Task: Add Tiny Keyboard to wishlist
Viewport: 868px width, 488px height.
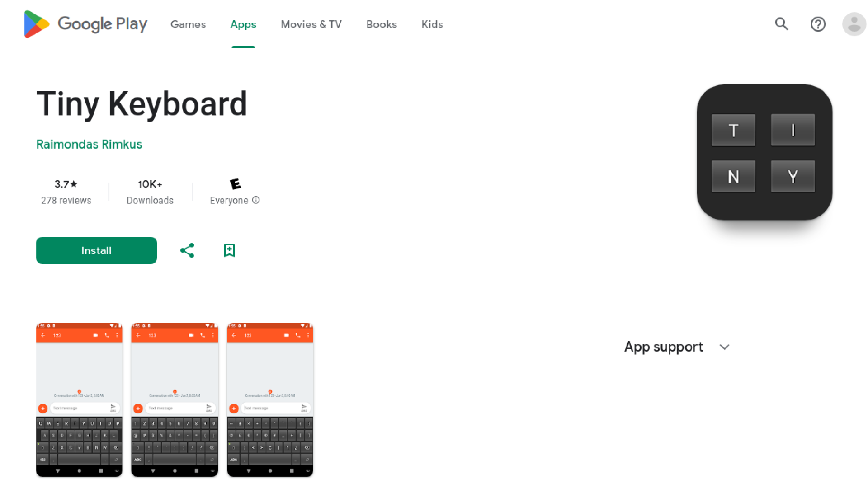Action: point(229,250)
